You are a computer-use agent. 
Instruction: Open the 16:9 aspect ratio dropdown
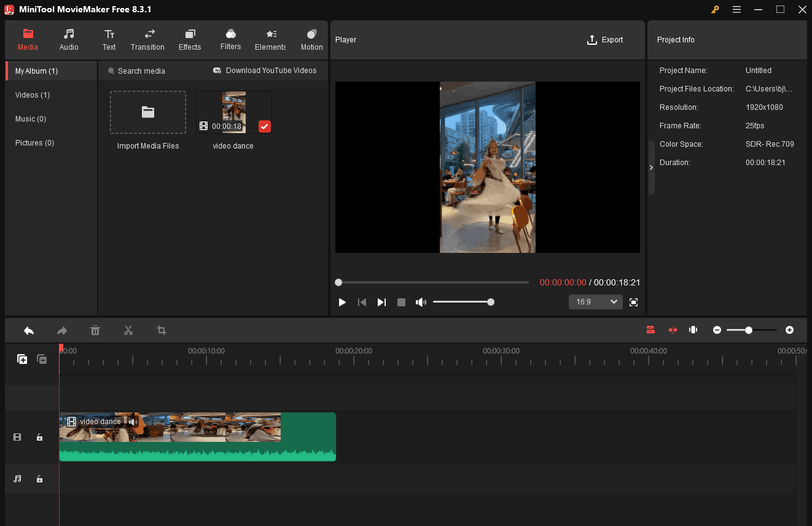point(595,301)
